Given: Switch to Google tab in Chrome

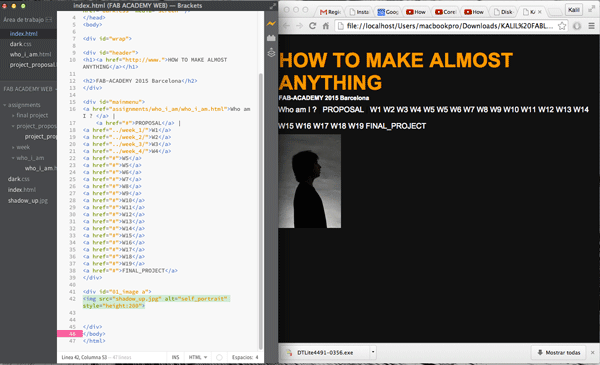Looking at the screenshot, I should (x=388, y=12).
